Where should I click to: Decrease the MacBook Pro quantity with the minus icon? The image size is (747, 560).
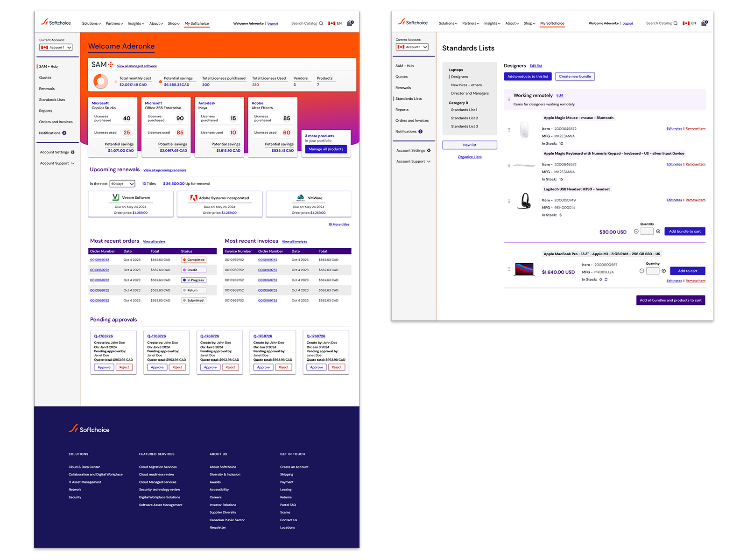(642, 271)
